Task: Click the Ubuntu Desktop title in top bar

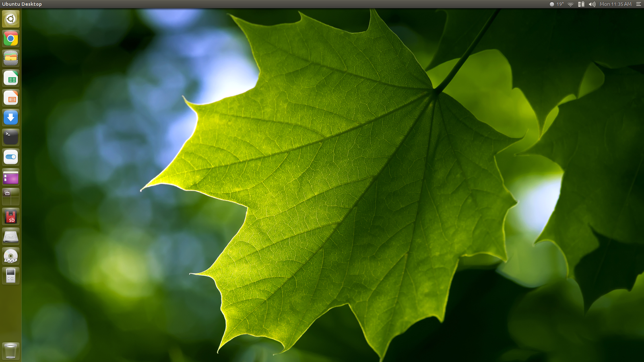Action: click(22, 4)
